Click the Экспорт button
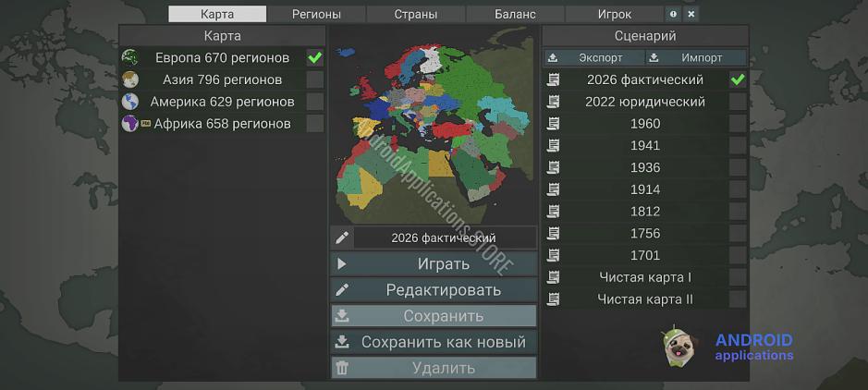The width and height of the screenshot is (868, 390). [594, 57]
